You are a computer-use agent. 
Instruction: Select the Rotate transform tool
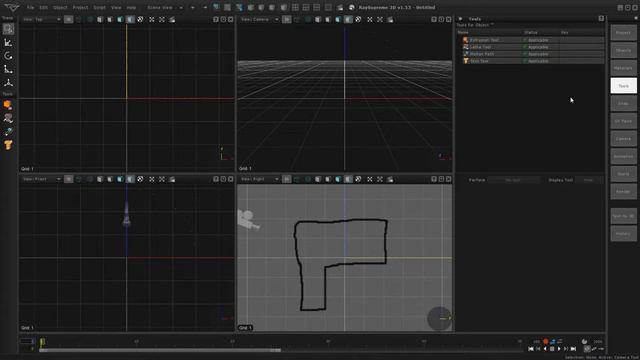(8, 56)
